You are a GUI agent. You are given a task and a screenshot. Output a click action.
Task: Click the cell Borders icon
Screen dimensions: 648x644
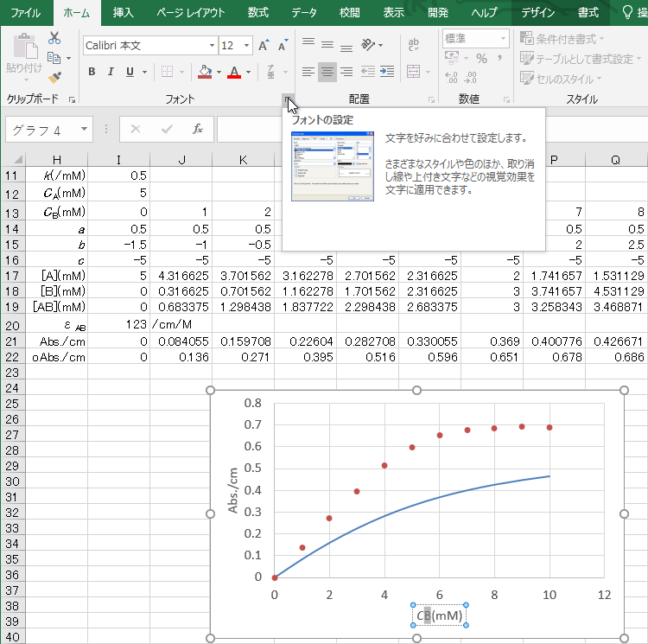(167, 72)
